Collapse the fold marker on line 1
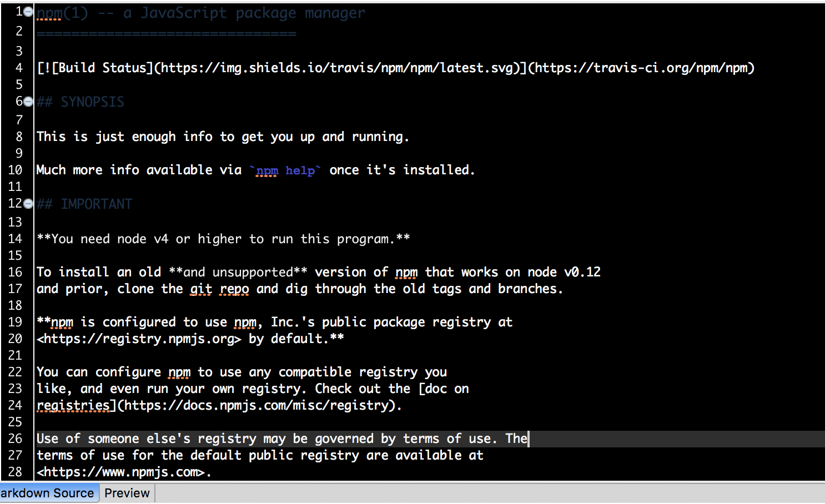The height and width of the screenshot is (504, 825). click(28, 11)
